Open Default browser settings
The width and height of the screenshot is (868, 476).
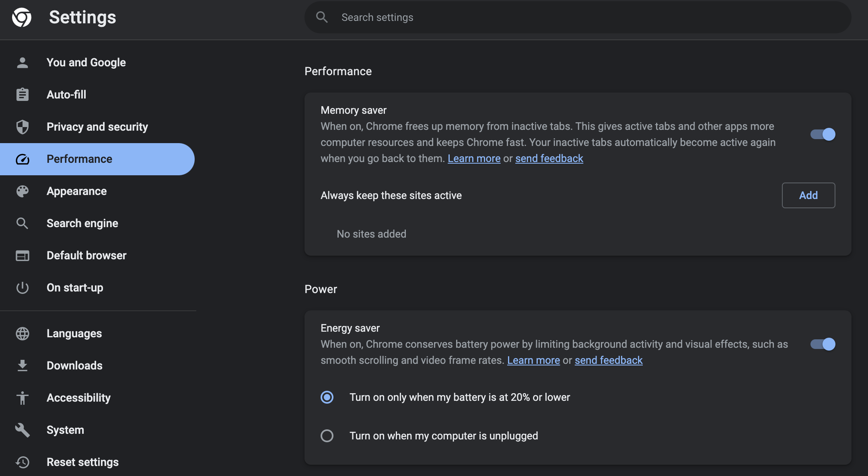pos(97,256)
